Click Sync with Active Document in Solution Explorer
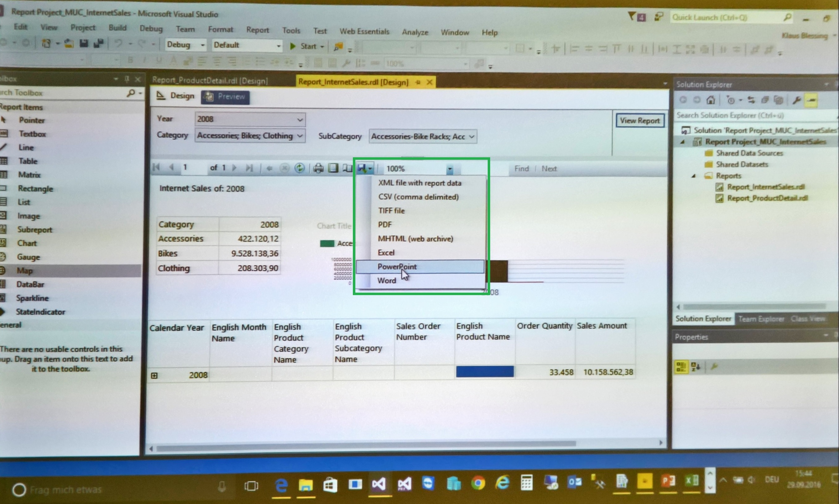The image size is (839, 504). (752, 100)
